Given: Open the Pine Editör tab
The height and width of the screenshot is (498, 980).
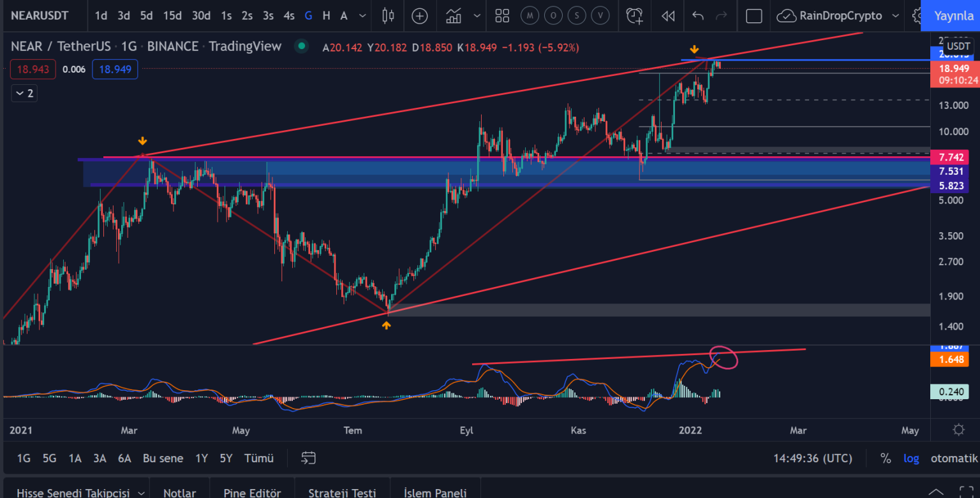Looking at the screenshot, I should 252,493.
